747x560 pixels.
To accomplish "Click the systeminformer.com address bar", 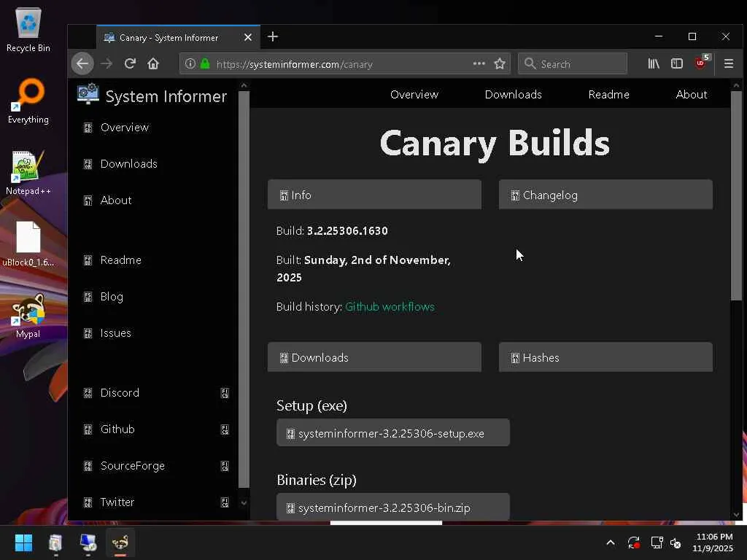I will 345,63.
